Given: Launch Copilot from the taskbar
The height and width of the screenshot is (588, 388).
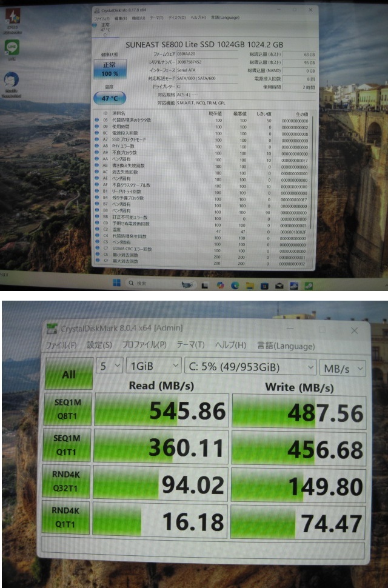Looking at the screenshot, I should (x=220, y=286).
